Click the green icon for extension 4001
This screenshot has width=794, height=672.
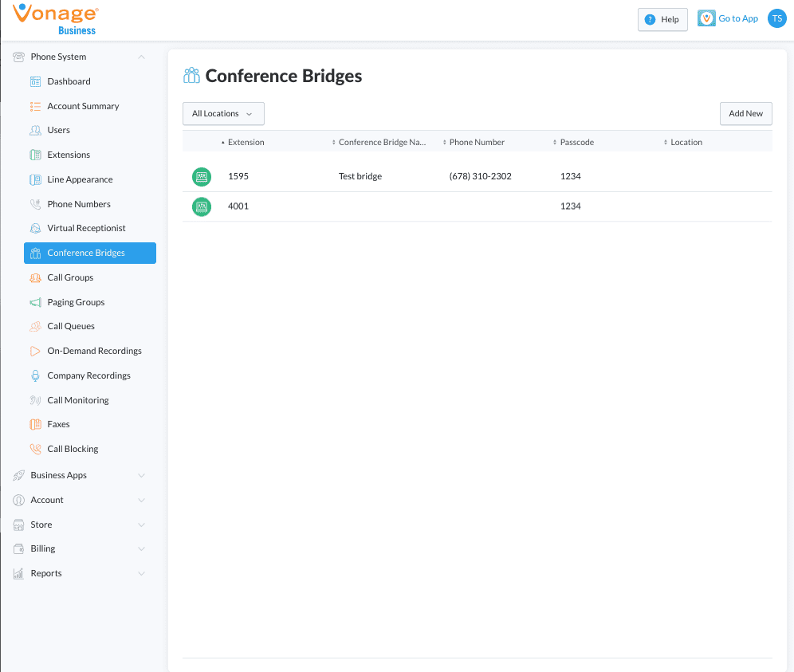(x=202, y=206)
